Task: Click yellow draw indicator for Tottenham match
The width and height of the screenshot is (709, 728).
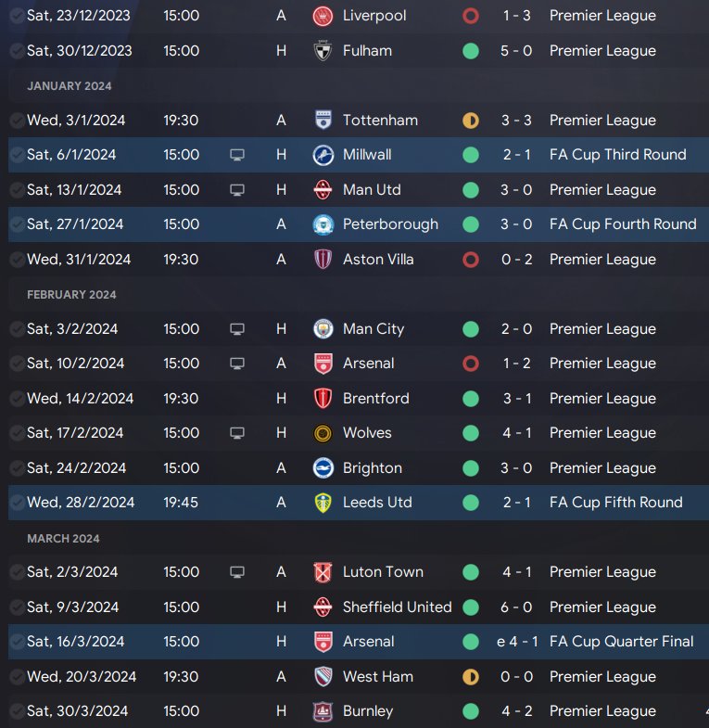Action: pyautogui.click(x=471, y=121)
